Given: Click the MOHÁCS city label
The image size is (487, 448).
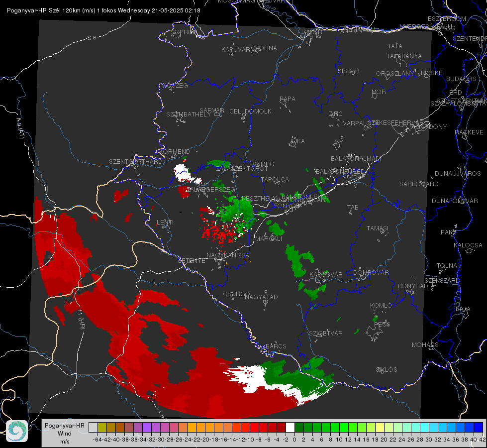Looking at the screenshot, I should 425,345.
